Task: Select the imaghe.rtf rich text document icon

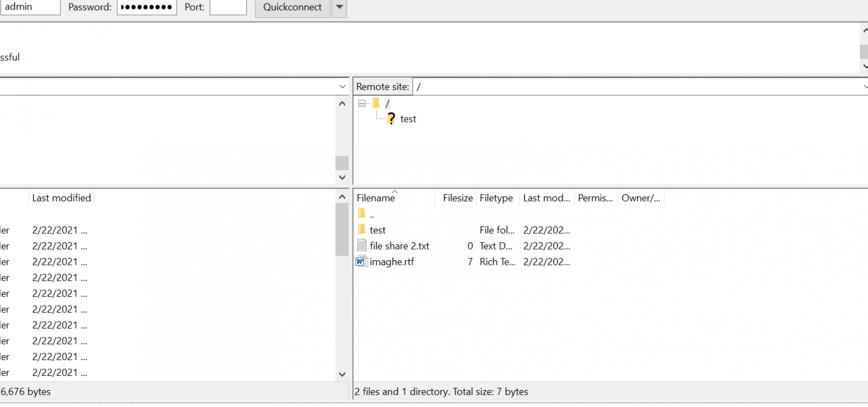Action: (361, 261)
